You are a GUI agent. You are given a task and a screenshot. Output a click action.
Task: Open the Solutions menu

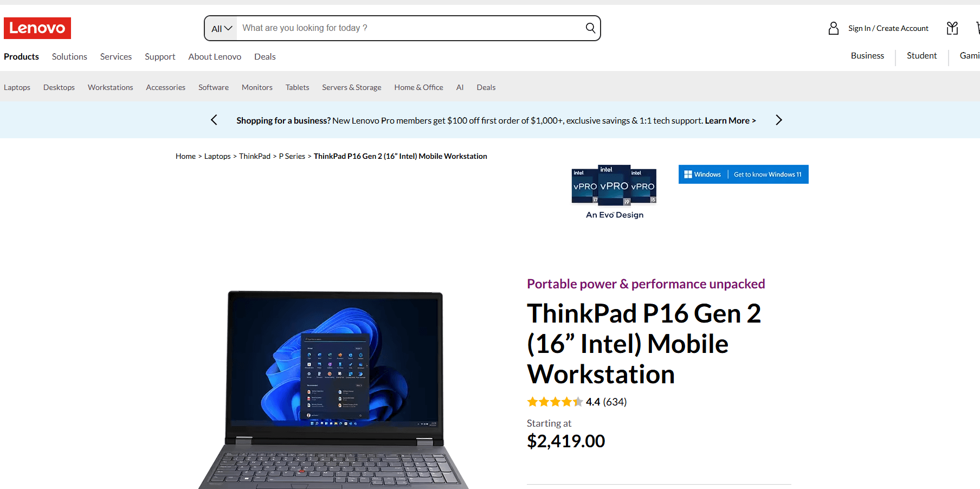click(x=69, y=56)
